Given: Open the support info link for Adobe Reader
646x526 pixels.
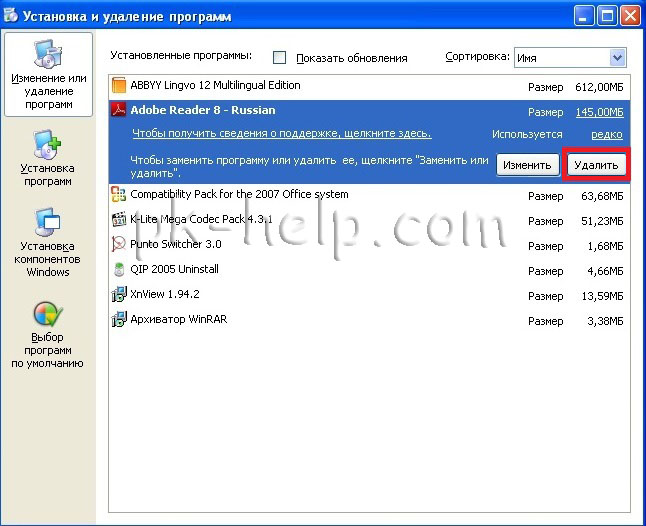Looking at the screenshot, I should (x=282, y=133).
